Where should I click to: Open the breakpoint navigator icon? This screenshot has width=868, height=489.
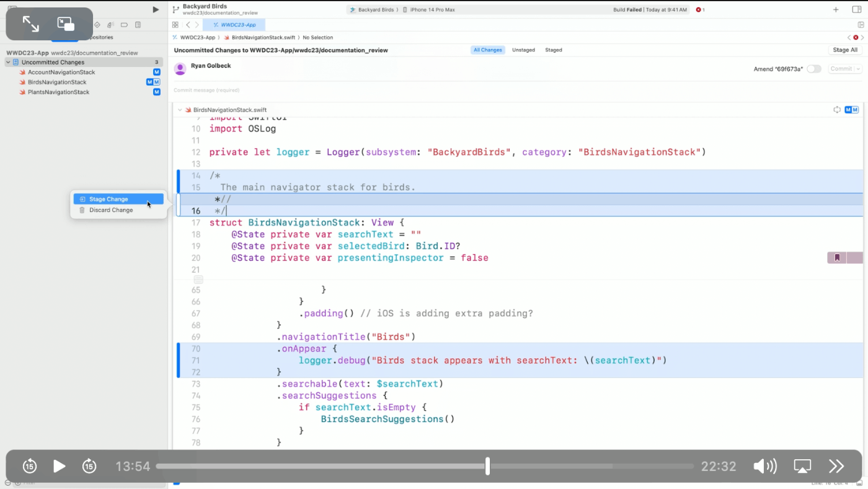click(124, 25)
